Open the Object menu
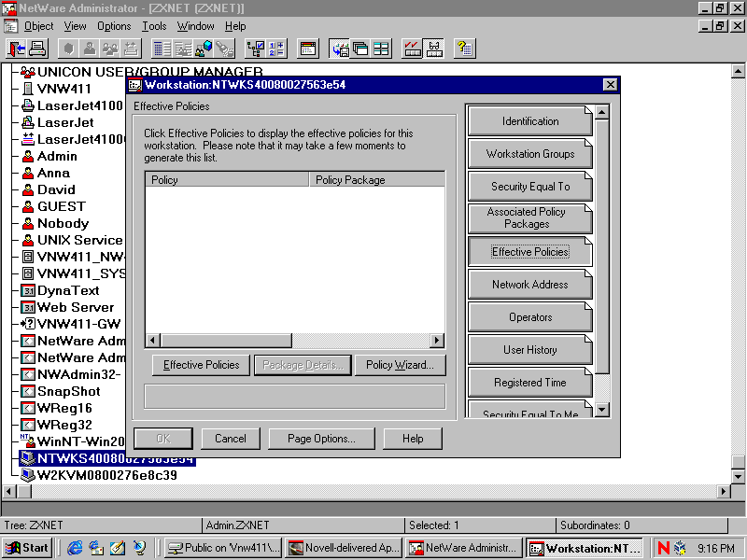 pyautogui.click(x=38, y=26)
